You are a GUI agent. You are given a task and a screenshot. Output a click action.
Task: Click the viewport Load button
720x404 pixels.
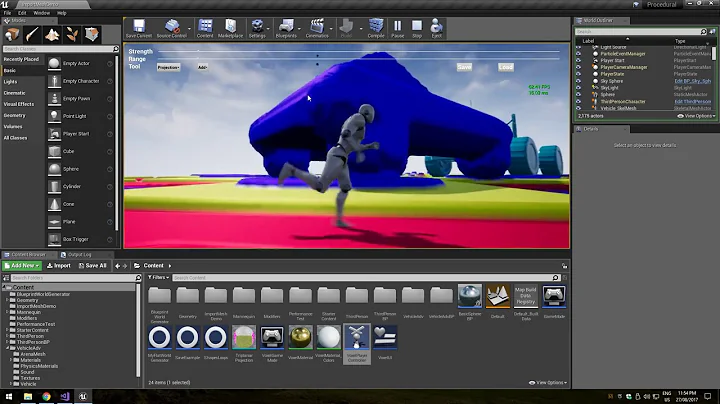pyautogui.click(x=506, y=67)
